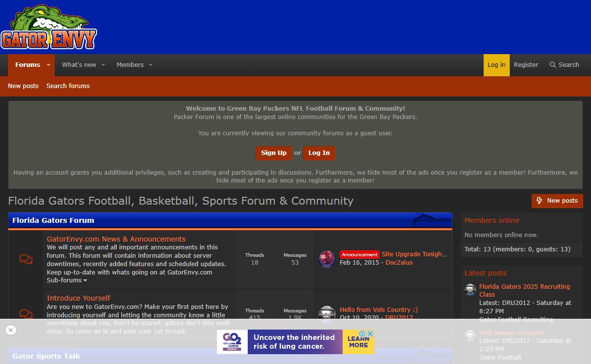Open the Members tab
Screen dimensions: 591x364
tap(130, 65)
